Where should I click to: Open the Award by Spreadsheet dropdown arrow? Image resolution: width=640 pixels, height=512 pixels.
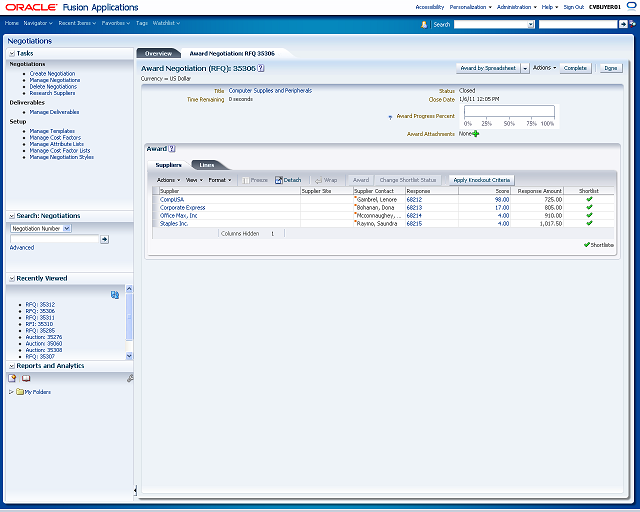[525, 68]
